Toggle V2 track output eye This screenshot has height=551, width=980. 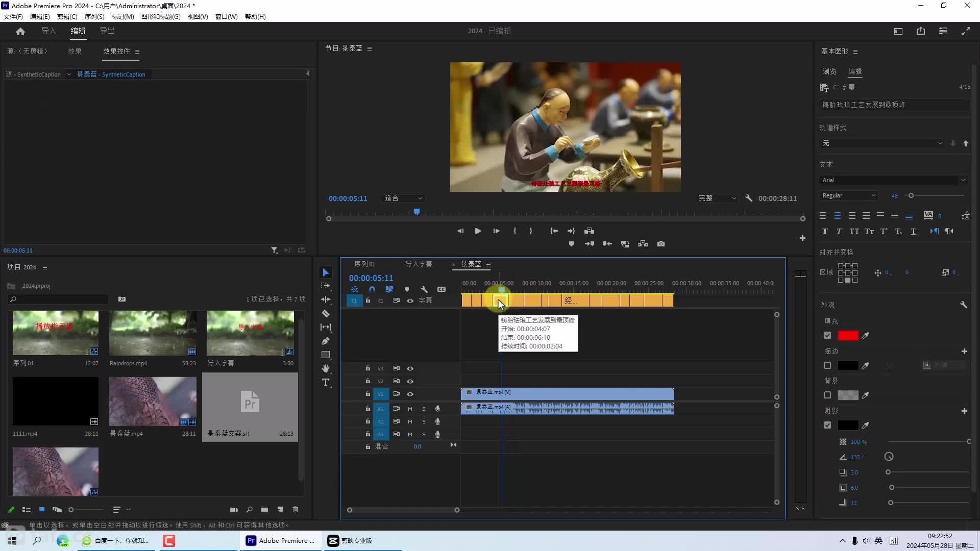(410, 381)
